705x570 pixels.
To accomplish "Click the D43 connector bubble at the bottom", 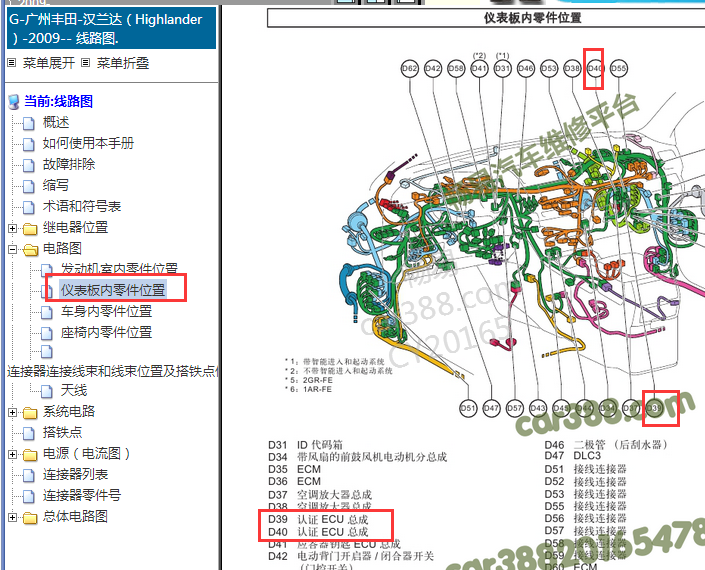I will (x=538, y=408).
